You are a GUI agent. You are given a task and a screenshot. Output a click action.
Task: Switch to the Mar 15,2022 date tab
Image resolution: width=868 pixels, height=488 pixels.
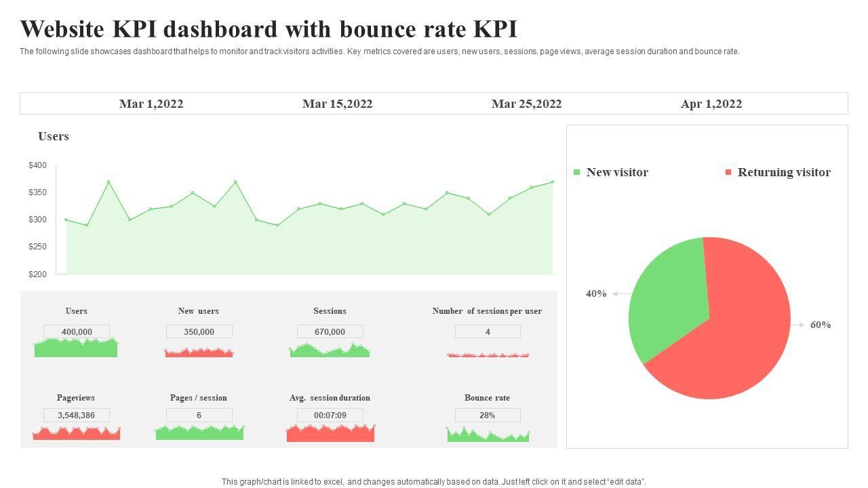click(x=337, y=104)
